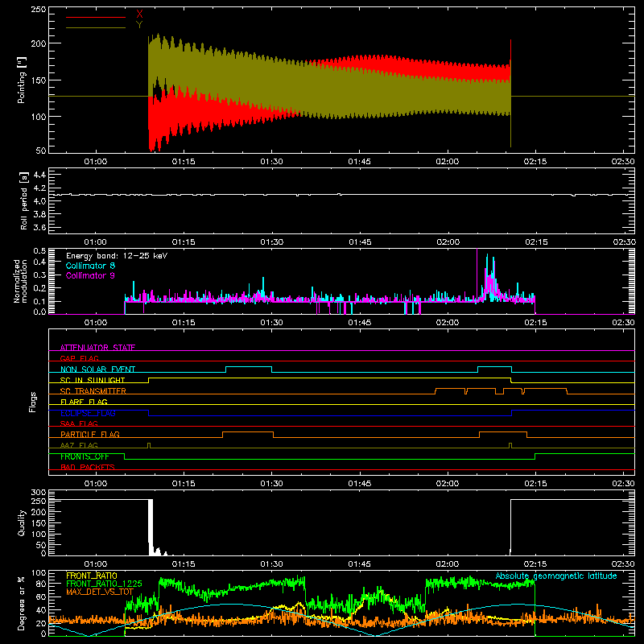Click the 'Normalized modulation' axis label
The width and height of the screenshot is (644, 644).
[20, 281]
